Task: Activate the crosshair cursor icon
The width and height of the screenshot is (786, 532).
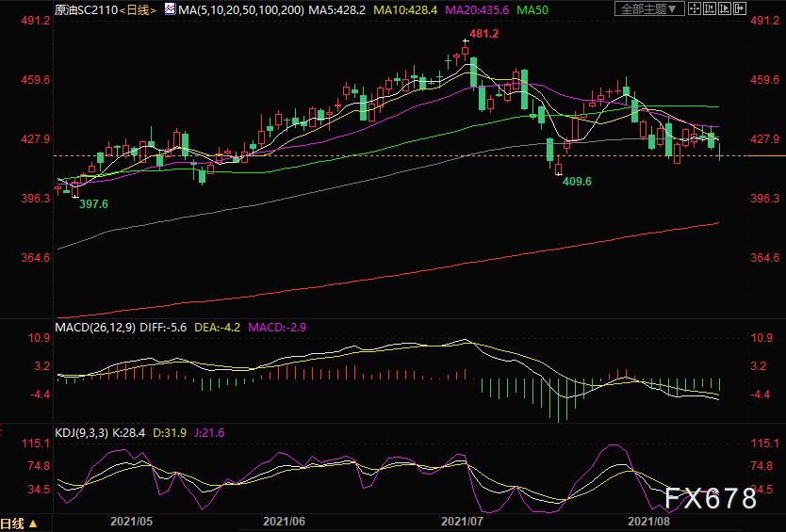Action: pyautogui.click(x=695, y=8)
